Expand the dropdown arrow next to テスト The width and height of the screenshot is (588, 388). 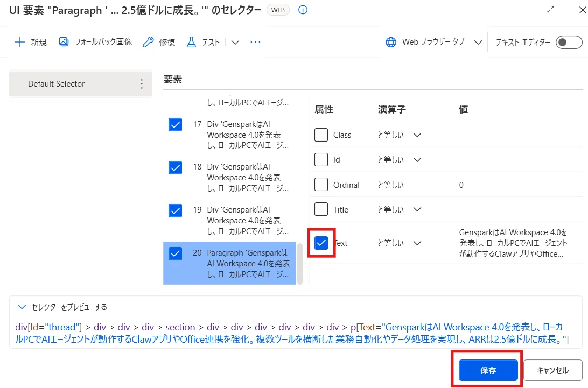(235, 43)
